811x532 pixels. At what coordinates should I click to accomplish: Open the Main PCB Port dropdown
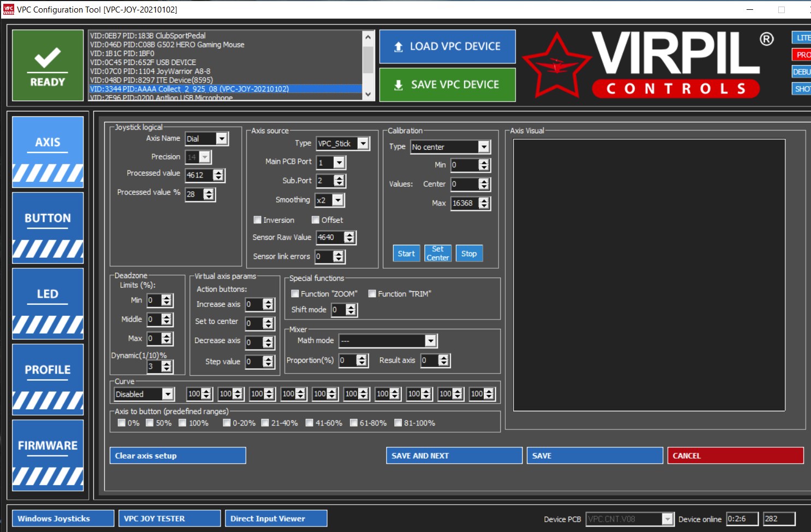pyautogui.click(x=339, y=163)
